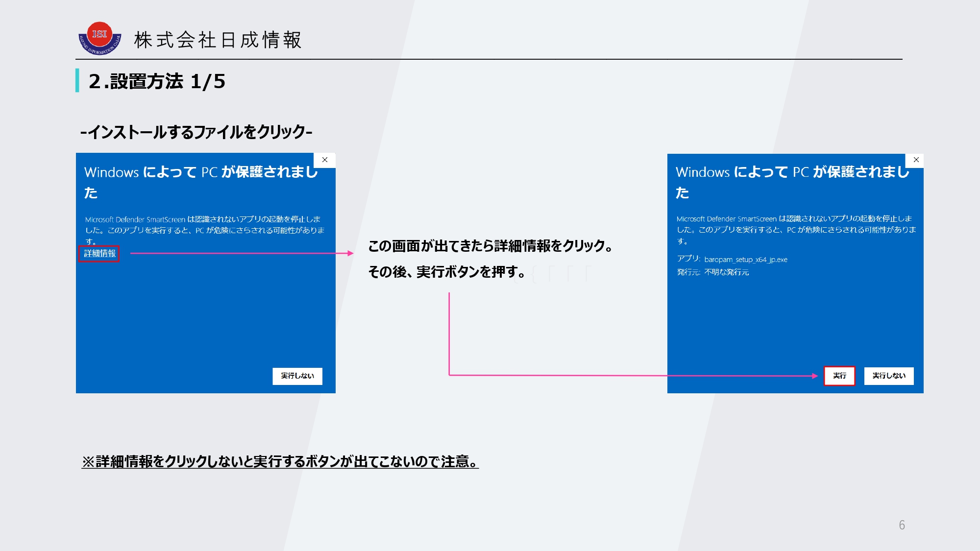
Task: Click the left dialog title Windows によって PC が保護されました
Action: pyautogui.click(x=201, y=182)
